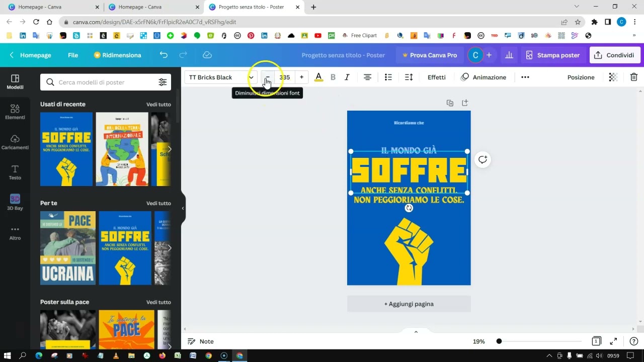Select the Modelli sidebar tab
The image size is (644, 362).
(15, 82)
